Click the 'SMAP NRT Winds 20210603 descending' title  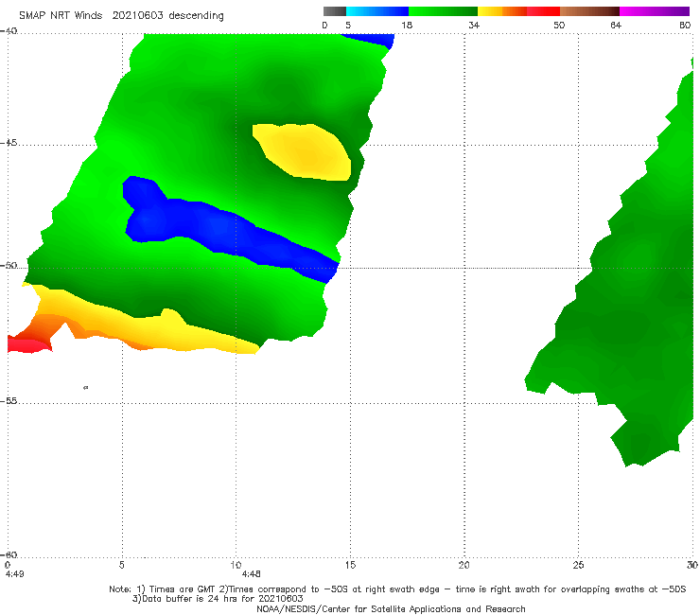point(121,16)
